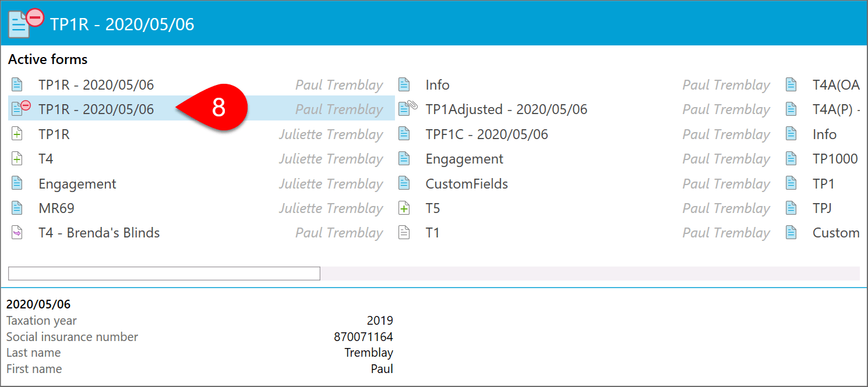Click the Paul Tremblay name beside T5
The image size is (868, 387).
(726, 208)
